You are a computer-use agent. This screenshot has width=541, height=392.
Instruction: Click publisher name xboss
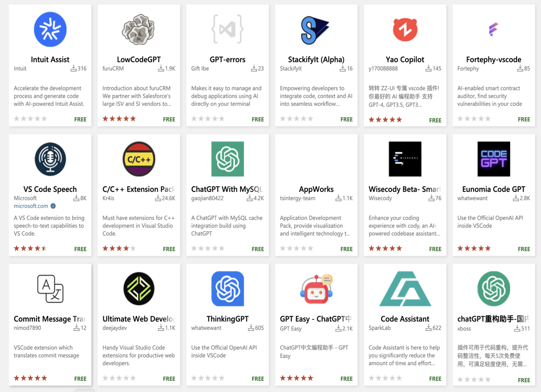[464, 329]
